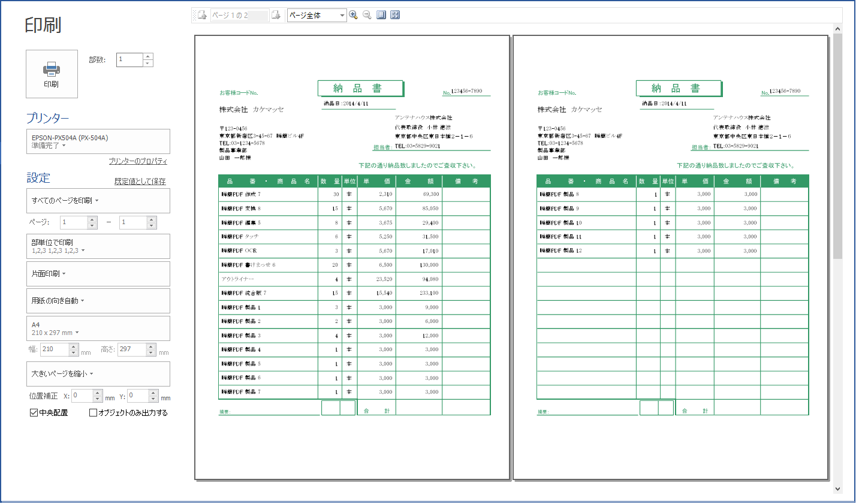Increase the 部数 copies count

click(148, 56)
